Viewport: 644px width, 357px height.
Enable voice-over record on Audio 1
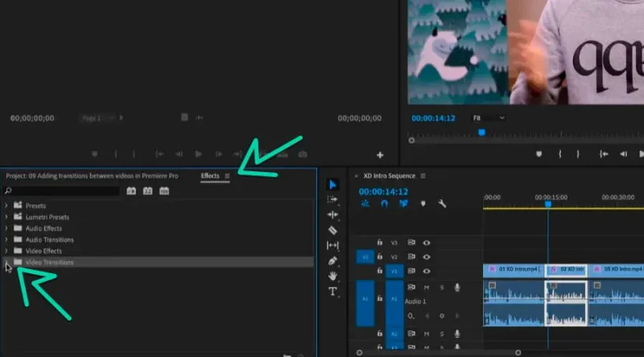[457, 287]
